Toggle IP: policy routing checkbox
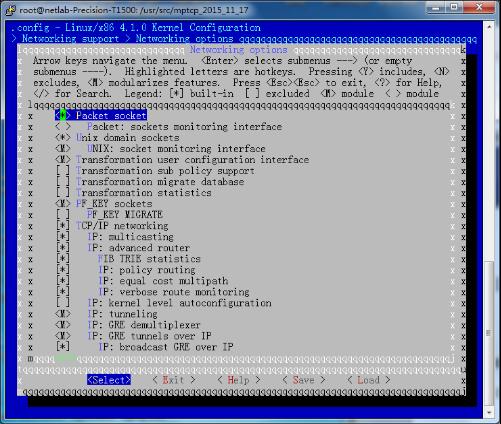Image resolution: width=501 pixels, height=424 pixels. tap(63, 270)
